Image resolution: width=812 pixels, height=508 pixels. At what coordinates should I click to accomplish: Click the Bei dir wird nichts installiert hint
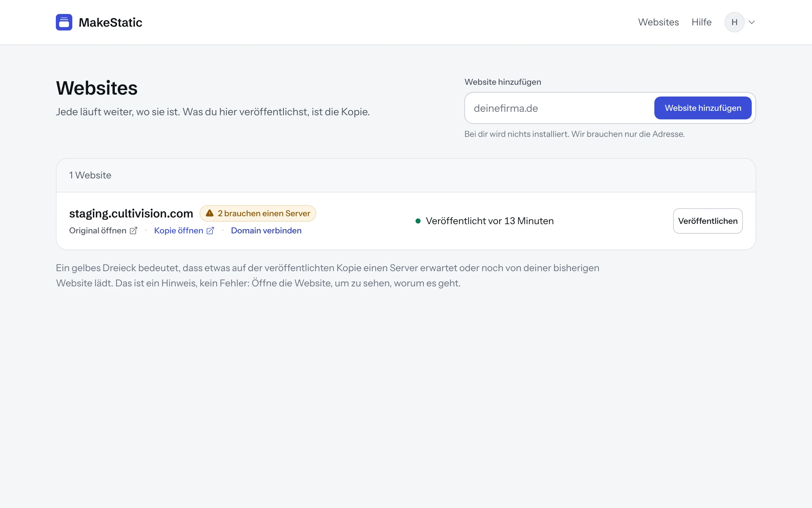tap(574, 134)
